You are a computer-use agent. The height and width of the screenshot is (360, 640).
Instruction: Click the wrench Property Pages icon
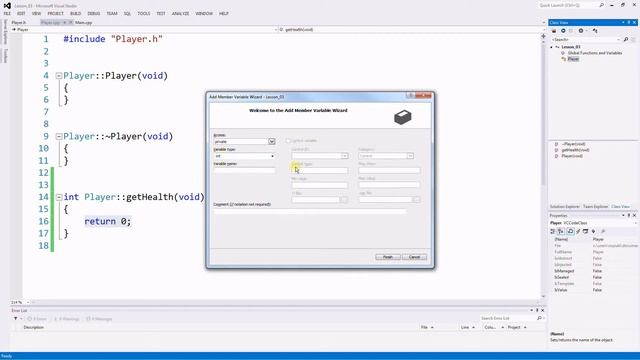pos(603,231)
